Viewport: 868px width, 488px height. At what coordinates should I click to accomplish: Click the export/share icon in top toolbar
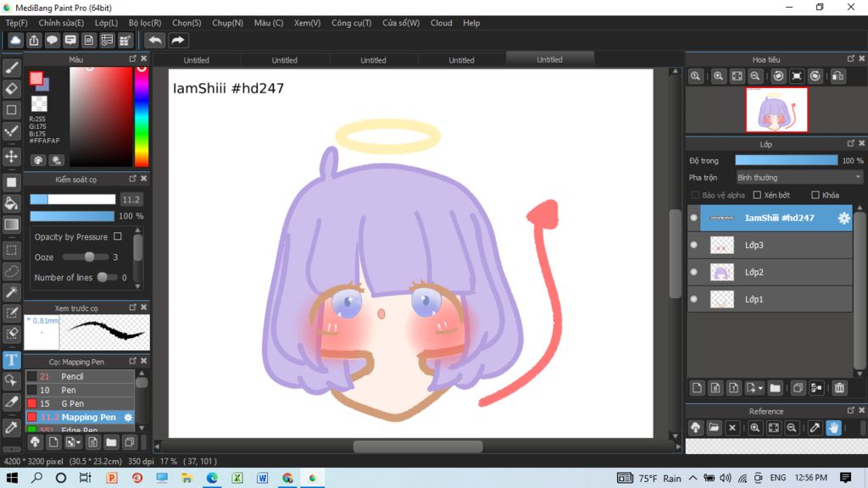pos(34,40)
